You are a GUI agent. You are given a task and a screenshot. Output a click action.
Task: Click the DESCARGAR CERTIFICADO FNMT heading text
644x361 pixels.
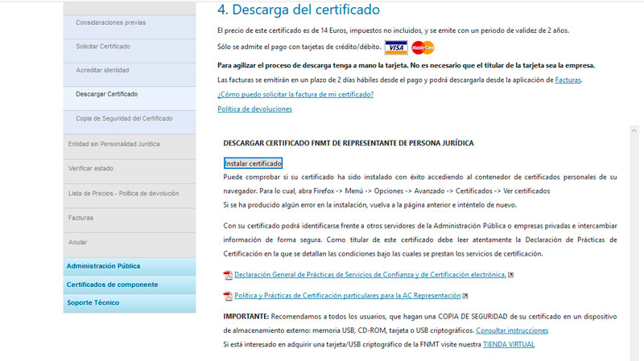[x=349, y=143]
